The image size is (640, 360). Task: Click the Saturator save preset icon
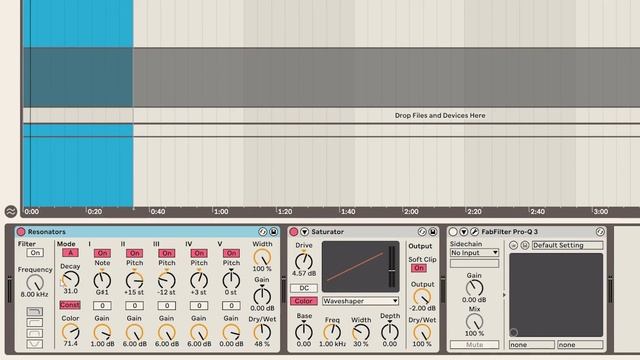tap(433, 232)
